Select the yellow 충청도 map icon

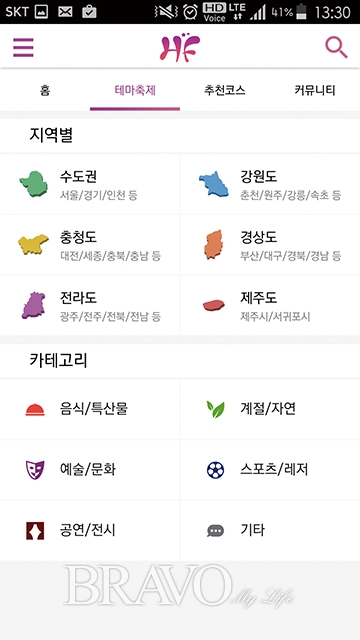[33, 244]
